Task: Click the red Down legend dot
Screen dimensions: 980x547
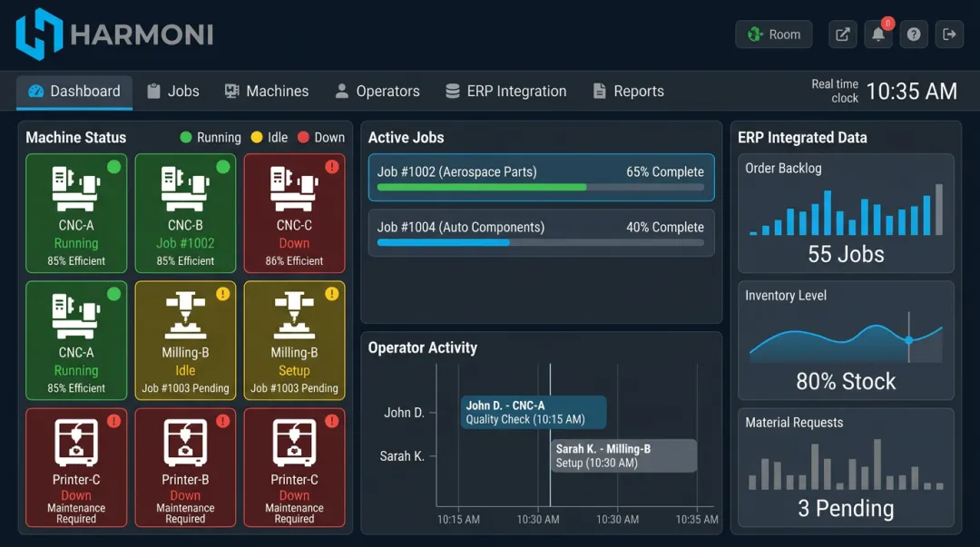Action: 303,138
